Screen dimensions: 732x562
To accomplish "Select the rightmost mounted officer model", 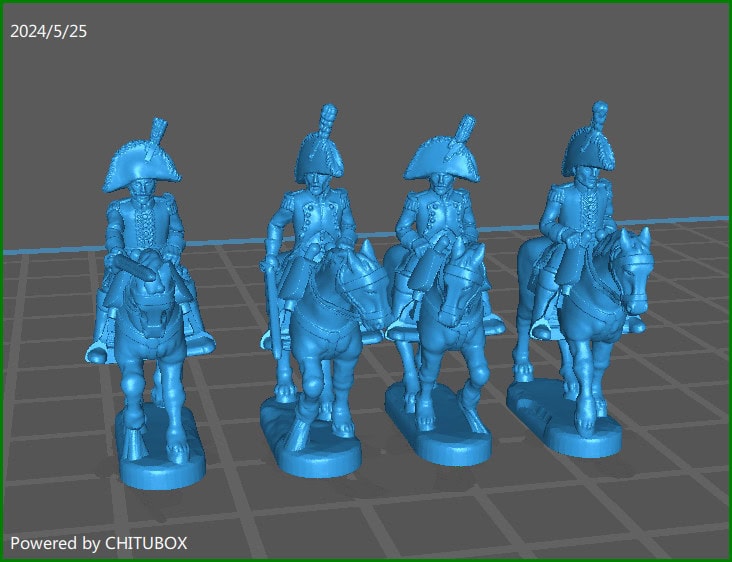I will [580, 290].
